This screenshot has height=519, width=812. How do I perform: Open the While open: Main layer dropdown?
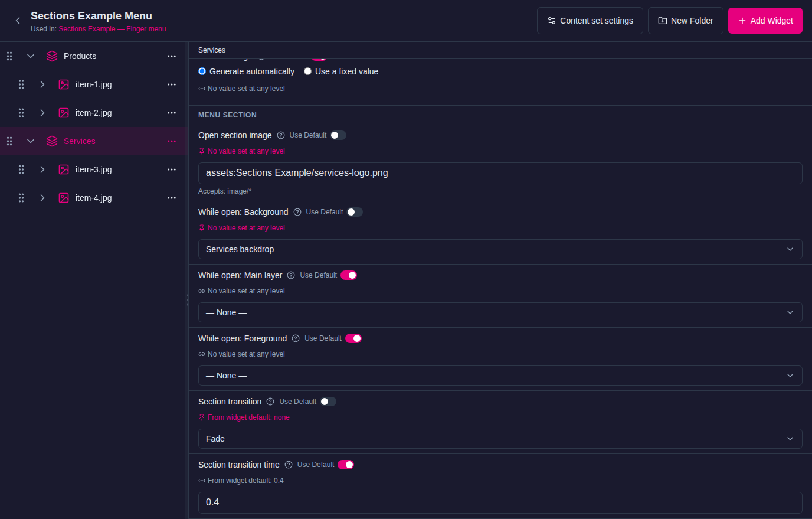click(500, 312)
